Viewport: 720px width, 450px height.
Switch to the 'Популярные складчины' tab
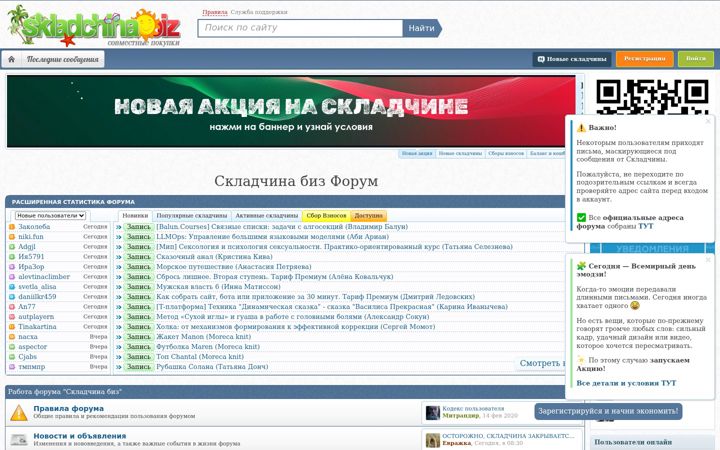(x=191, y=215)
